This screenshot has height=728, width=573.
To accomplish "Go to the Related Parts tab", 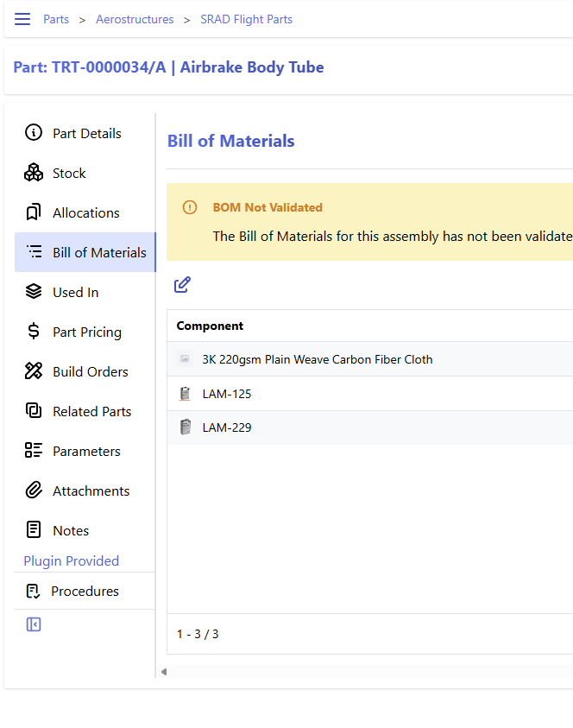I will pos(85,411).
